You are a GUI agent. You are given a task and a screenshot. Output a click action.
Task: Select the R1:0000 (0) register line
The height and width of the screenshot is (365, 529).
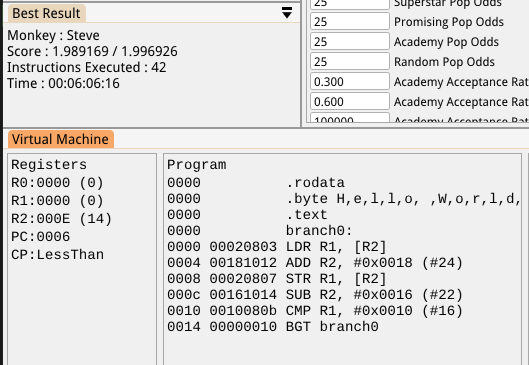pos(57,200)
